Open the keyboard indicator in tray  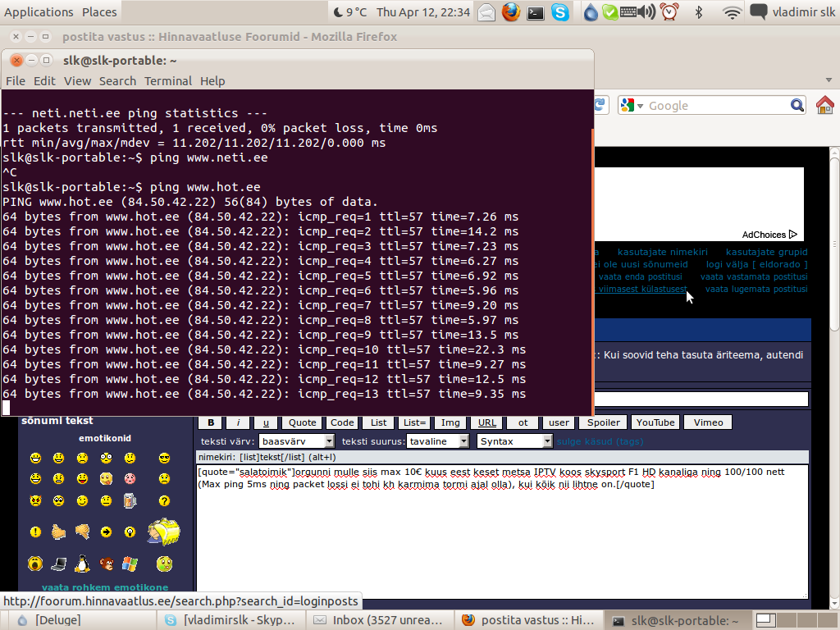(x=628, y=11)
